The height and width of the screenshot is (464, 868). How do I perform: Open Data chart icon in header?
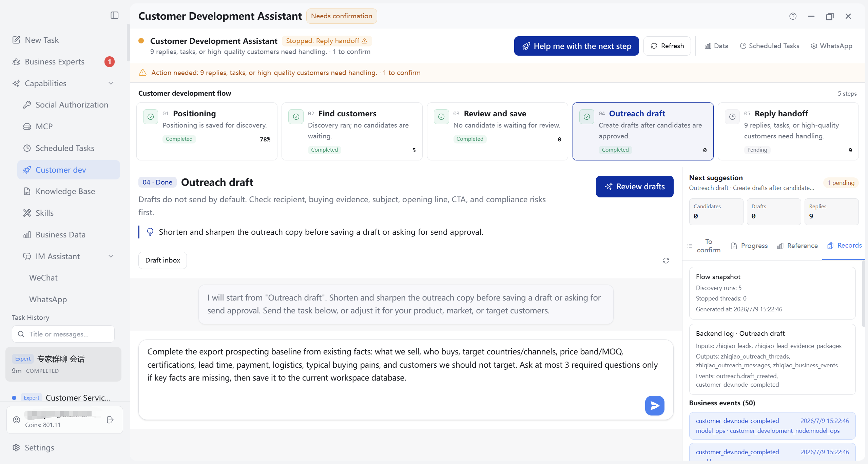coord(716,46)
